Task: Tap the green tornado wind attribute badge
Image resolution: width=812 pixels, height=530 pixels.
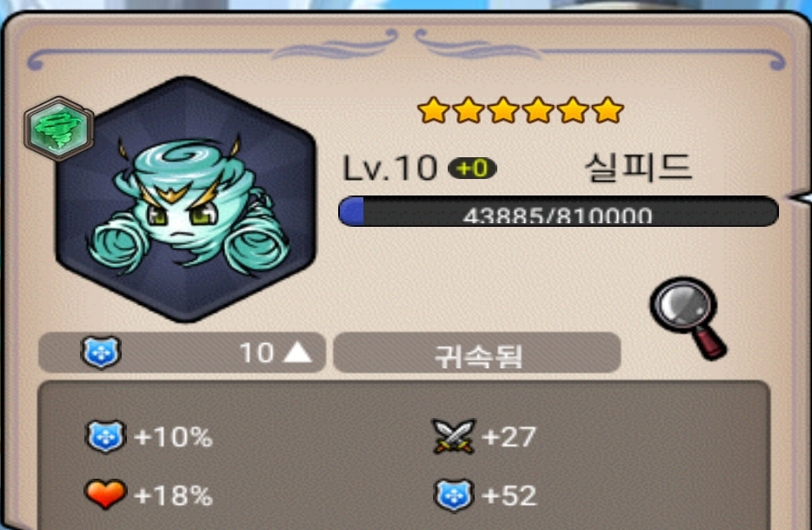Action: point(59,128)
